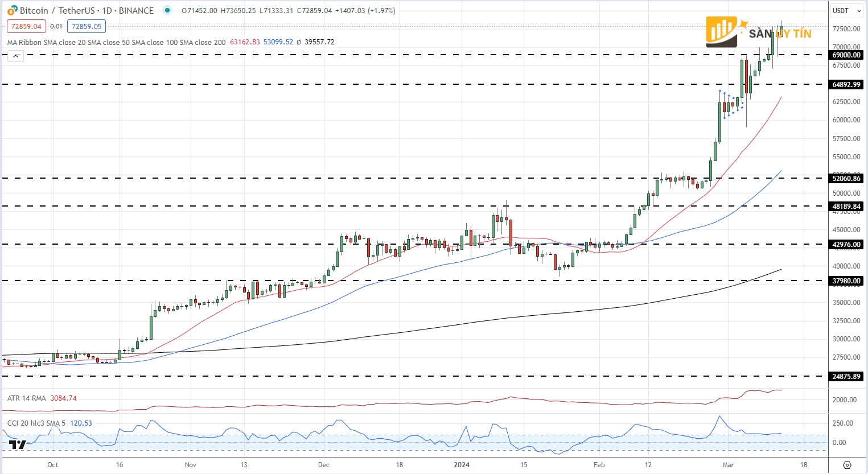Click the 72500.00 tick on the price axis

point(846,29)
